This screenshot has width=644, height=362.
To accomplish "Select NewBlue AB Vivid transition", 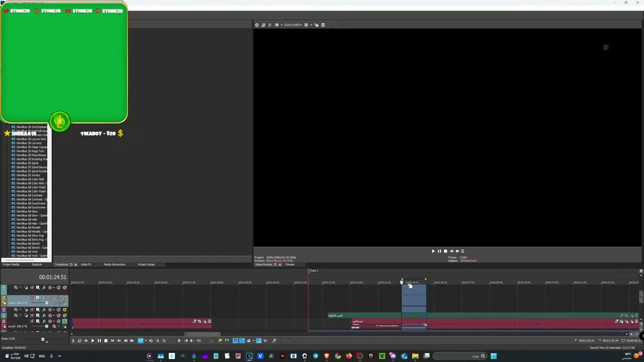I will coord(27,252).
